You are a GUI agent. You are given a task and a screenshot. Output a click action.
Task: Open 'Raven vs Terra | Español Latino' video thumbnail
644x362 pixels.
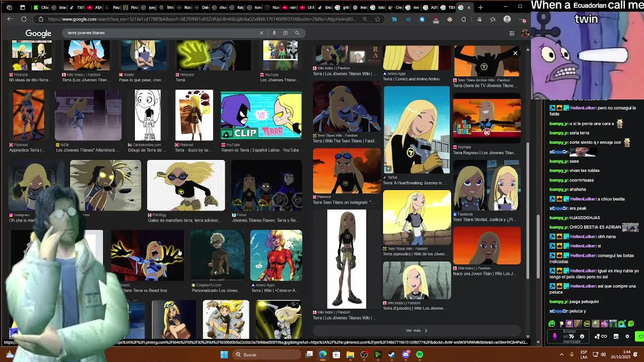tap(261, 115)
